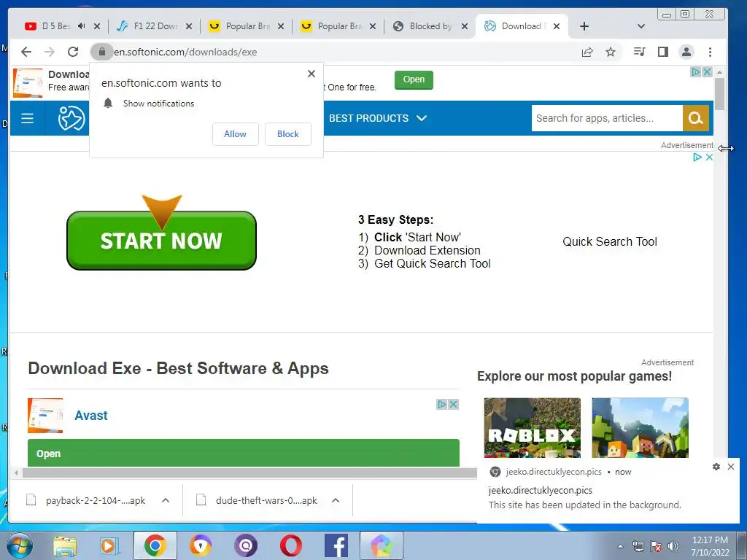The image size is (747, 560).
Task: Open Action Center flag tray icon
Action: [656, 546]
